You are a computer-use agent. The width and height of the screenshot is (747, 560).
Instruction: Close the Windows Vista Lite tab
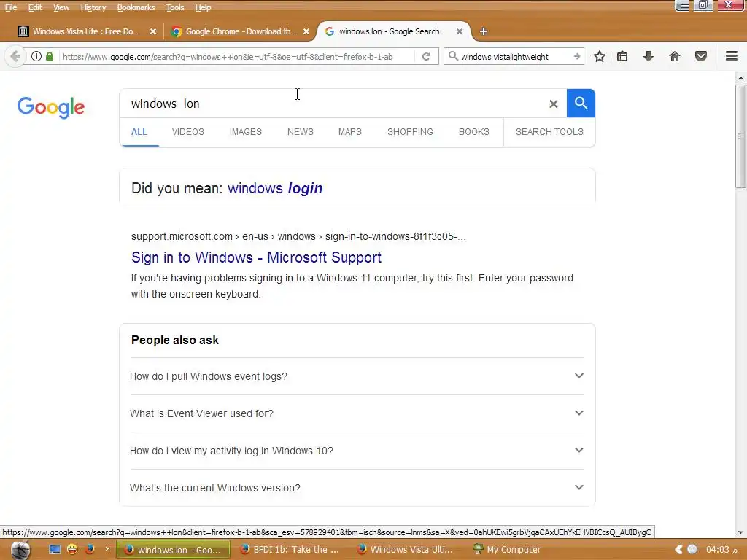[x=153, y=31]
